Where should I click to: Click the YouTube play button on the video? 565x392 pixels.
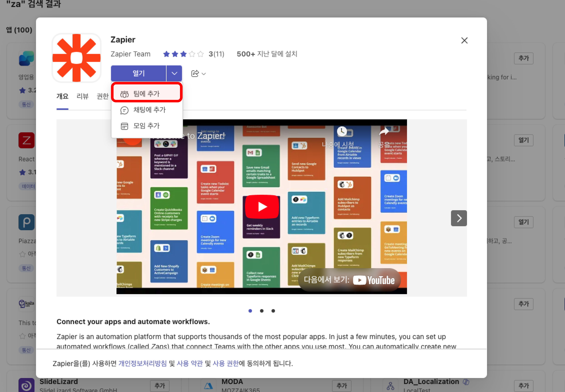pyautogui.click(x=262, y=207)
